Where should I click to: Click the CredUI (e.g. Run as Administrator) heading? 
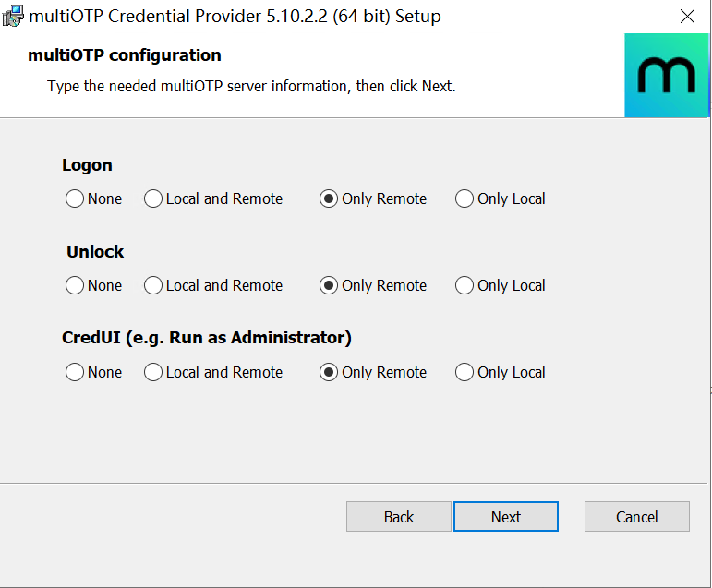point(207,338)
